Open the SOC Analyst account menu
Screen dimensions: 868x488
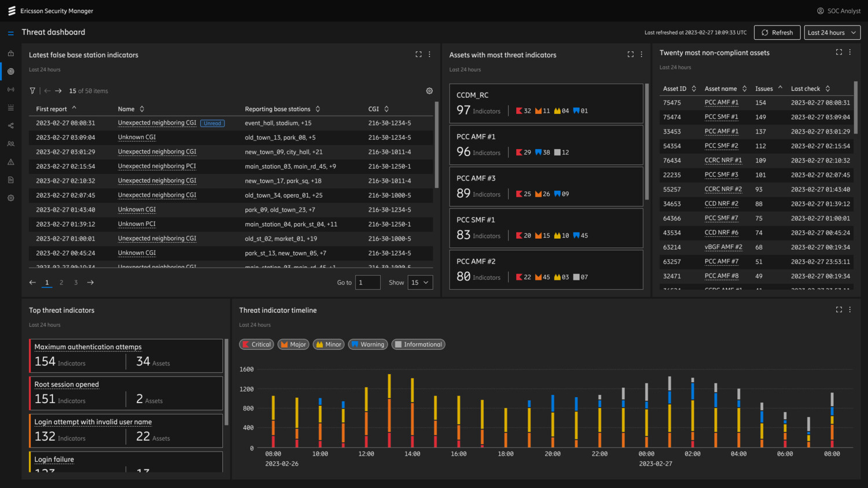pos(838,10)
